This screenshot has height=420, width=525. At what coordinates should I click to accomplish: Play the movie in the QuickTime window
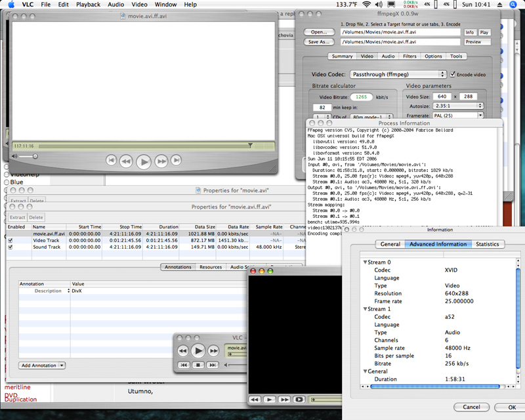point(144,162)
